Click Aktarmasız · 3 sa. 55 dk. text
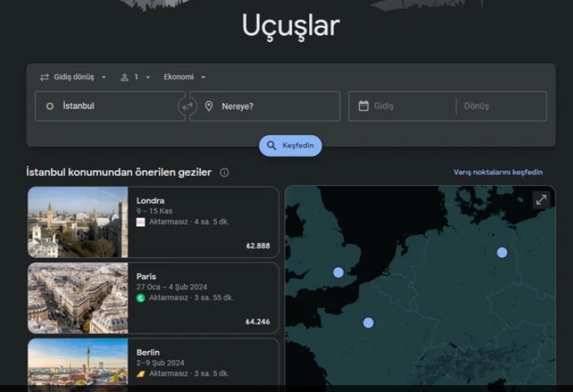 tap(191, 298)
